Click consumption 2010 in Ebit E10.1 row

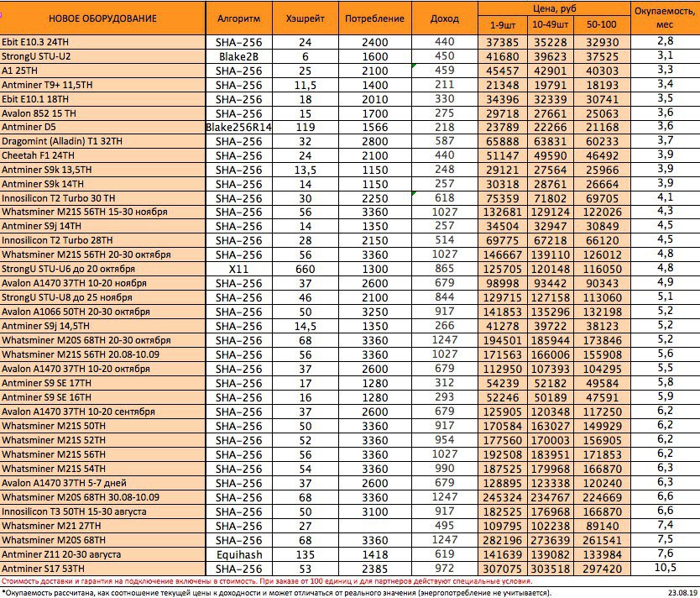tap(375, 99)
